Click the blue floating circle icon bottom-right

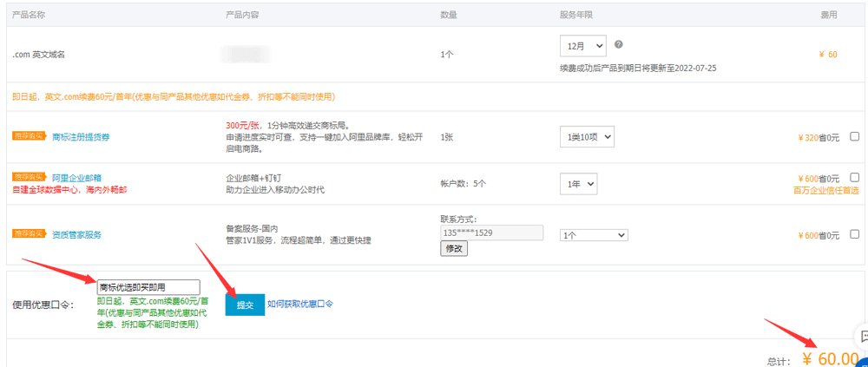(x=864, y=360)
